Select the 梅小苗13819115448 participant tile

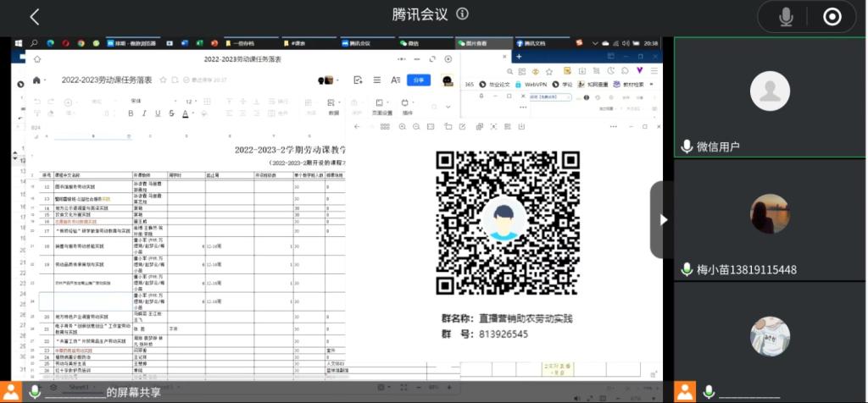pyautogui.click(x=770, y=220)
